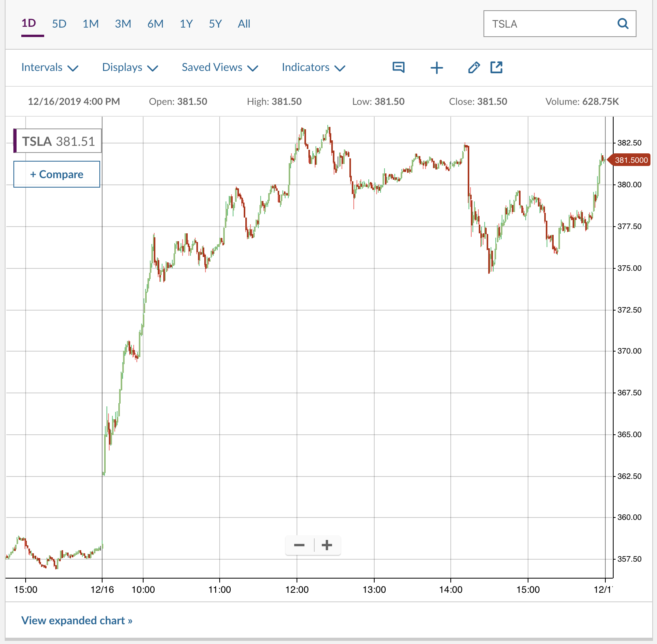Image resolution: width=657 pixels, height=644 pixels.
Task: Select the pencil draw tool
Action: click(474, 68)
